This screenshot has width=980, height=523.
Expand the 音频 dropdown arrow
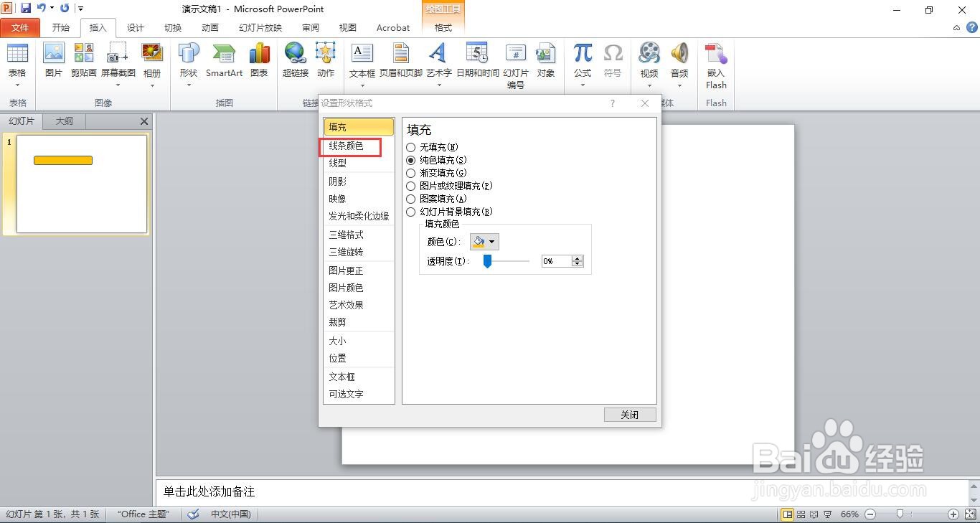(679, 85)
